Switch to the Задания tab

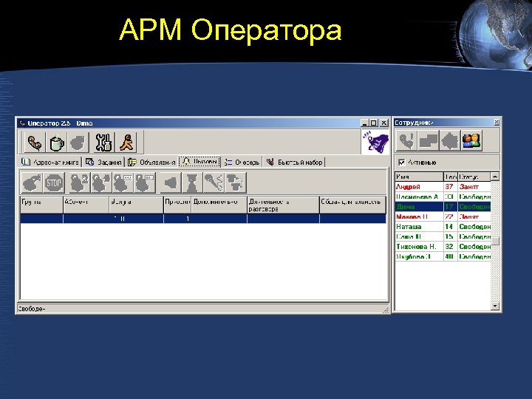[x=104, y=162]
